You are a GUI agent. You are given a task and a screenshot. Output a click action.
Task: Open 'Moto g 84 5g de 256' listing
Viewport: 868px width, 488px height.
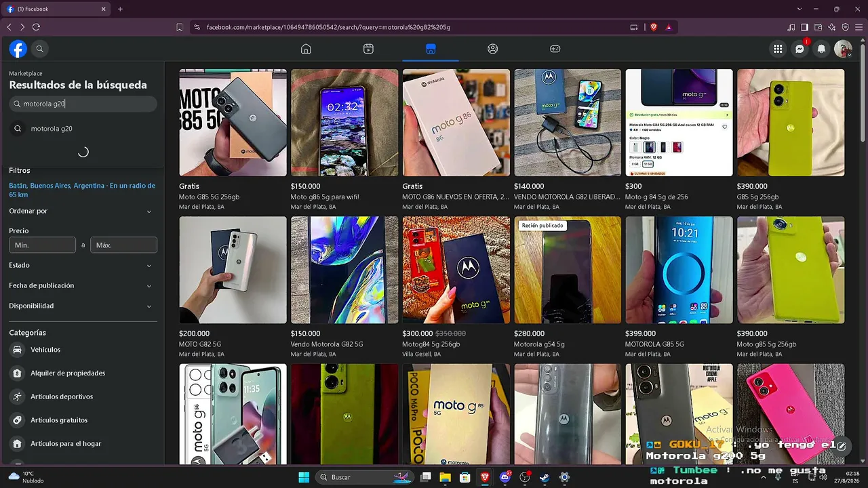coord(679,140)
